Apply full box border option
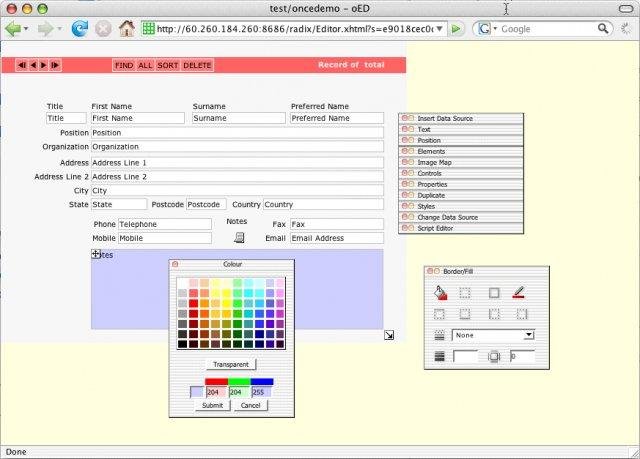This screenshot has width=640, height=459. (x=494, y=293)
